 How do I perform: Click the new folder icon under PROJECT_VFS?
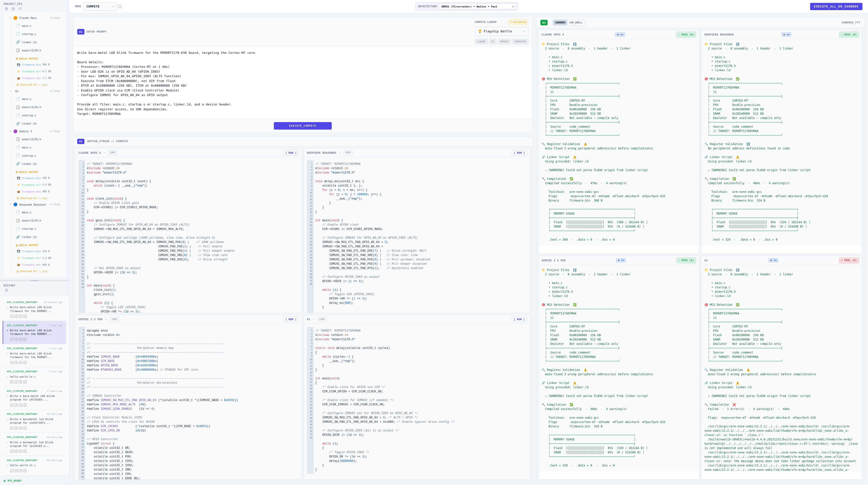(13, 9)
